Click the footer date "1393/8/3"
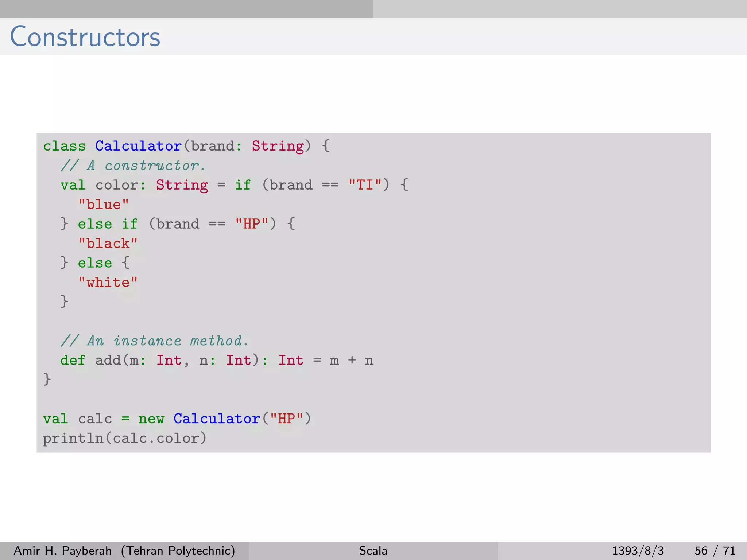 point(638,551)
